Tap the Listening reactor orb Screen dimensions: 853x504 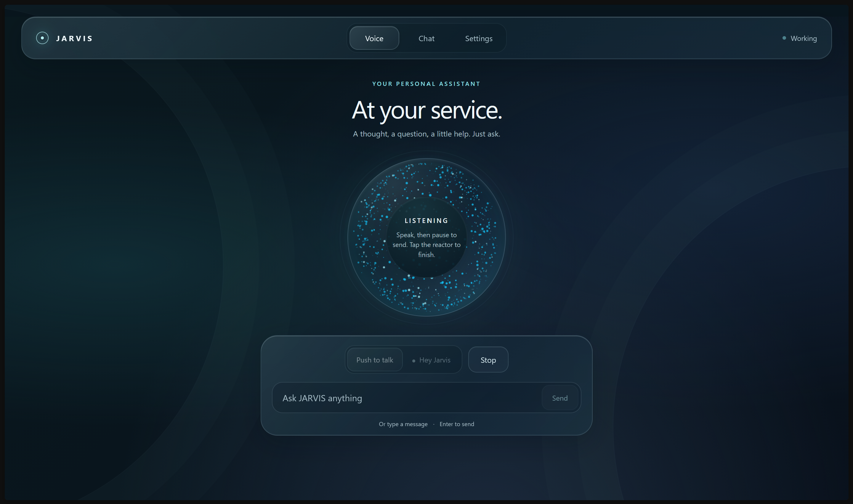(x=426, y=237)
